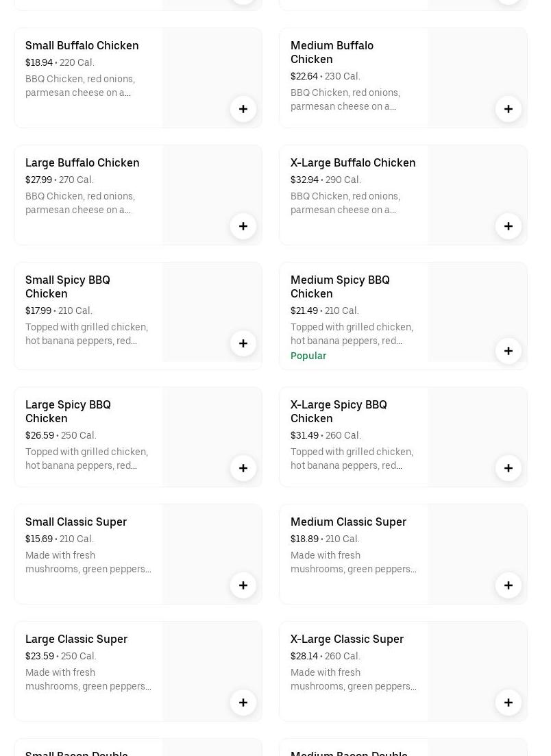This screenshot has width=551, height=756.
Task: Add X-Large Buffalo Chicken to order
Action: tap(509, 226)
